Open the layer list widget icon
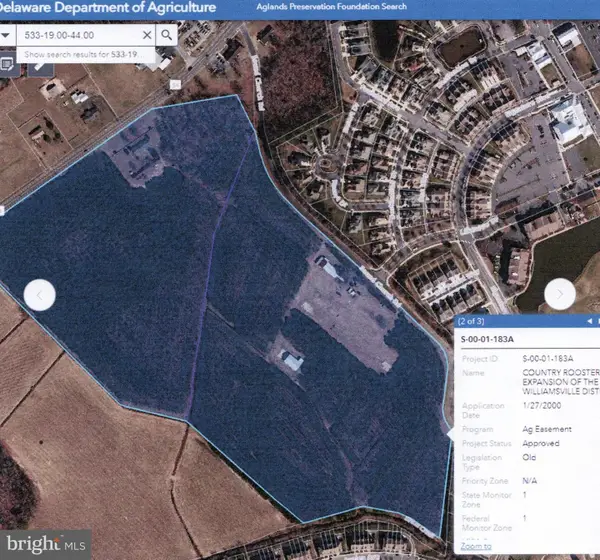Image resolution: width=600 pixels, height=560 pixels. 7,63
